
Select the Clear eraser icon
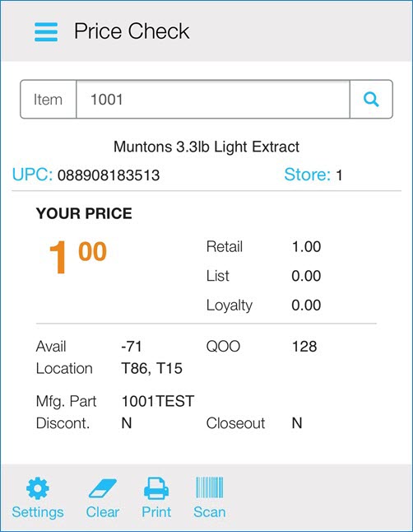(102, 488)
